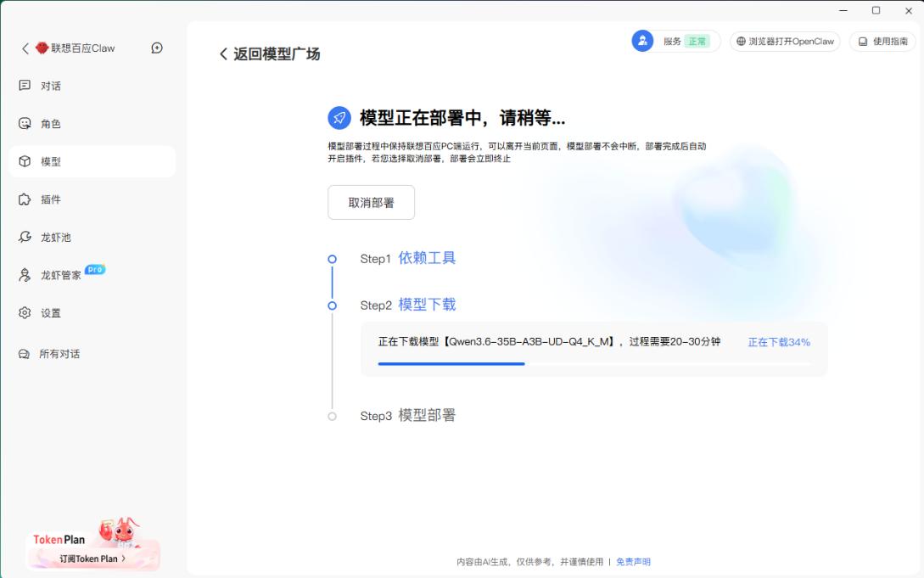This screenshot has width=924, height=578.
Task: Click Step3 模型部署 label
Action: point(408,415)
